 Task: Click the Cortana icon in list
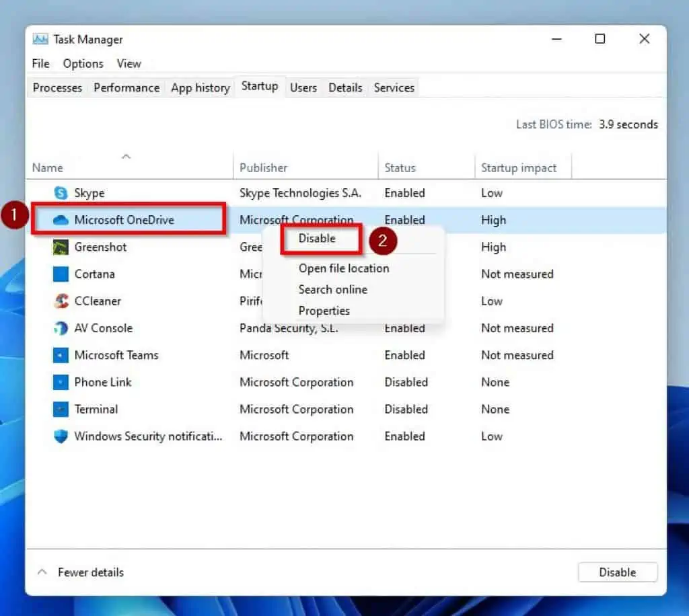(61, 274)
